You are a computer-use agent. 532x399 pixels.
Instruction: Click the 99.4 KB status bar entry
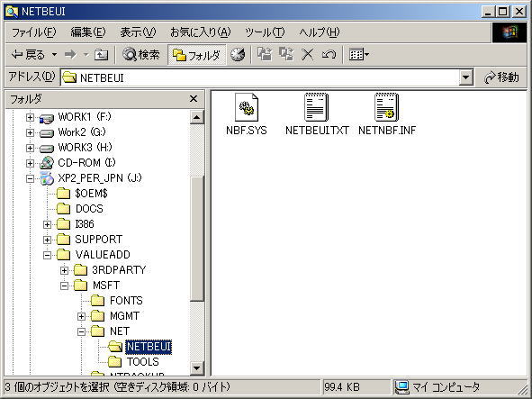coord(342,387)
